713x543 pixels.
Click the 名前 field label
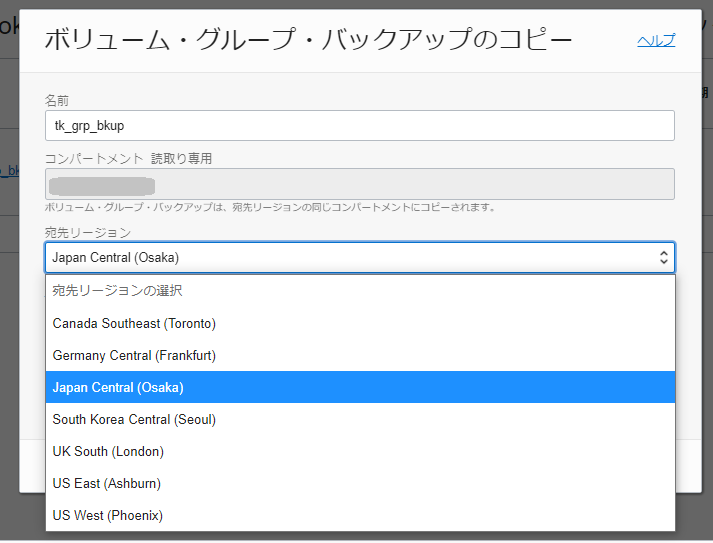point(57,100)
